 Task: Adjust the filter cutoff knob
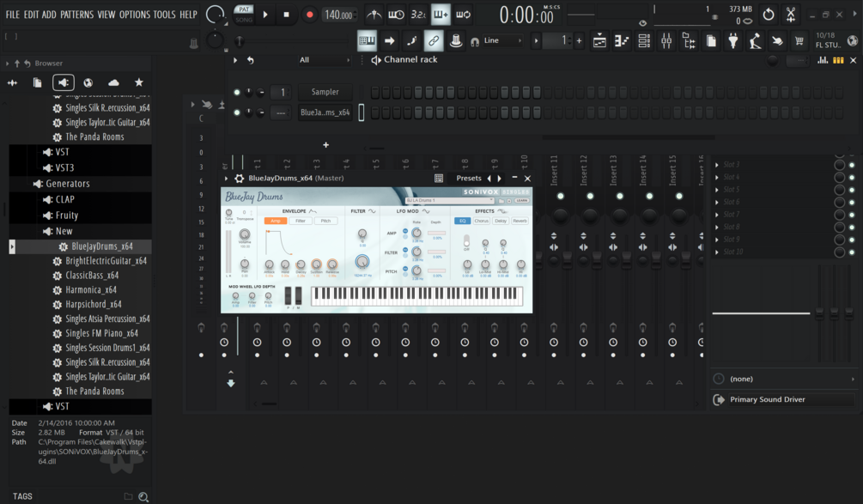tap(362, 263)
